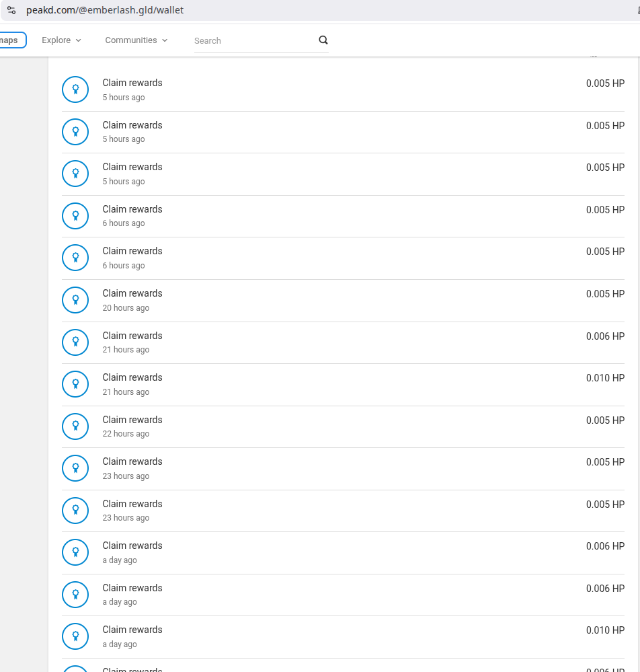Image resolution: width=640 pixels, height=672 pixels.
Task: Click badge icon of the a day ago 0.010 HP row
Action: [x=75, y=636]
